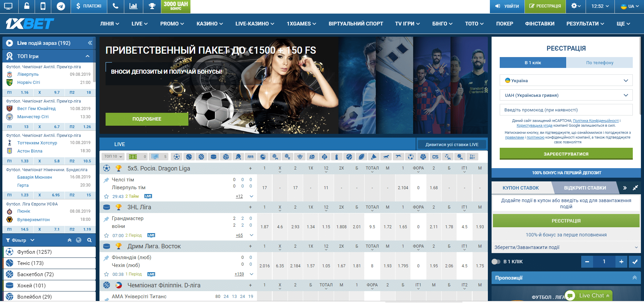Filter live events by horse racing icon

pyautogui.click(x=386, y=157)
